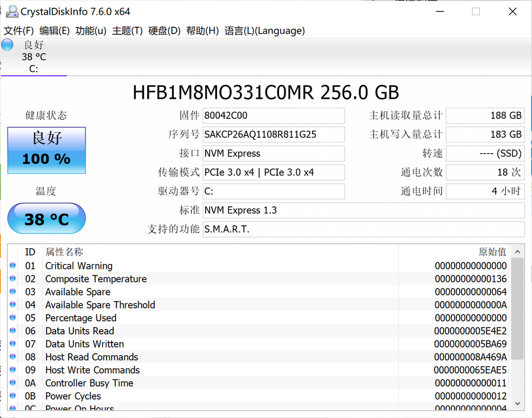This screenshot has height=418, width=532.
Task: Select the Data Units Written attribute name
Action: (85, 344)
